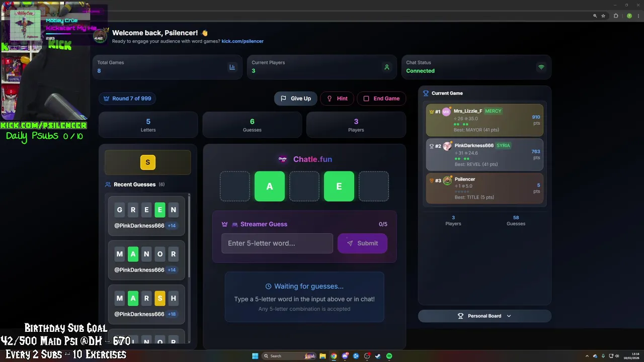This screenshot has width=644, height=362.
Task: Click Best: MAYOR (41 pts) text
Action: point(476,130)
